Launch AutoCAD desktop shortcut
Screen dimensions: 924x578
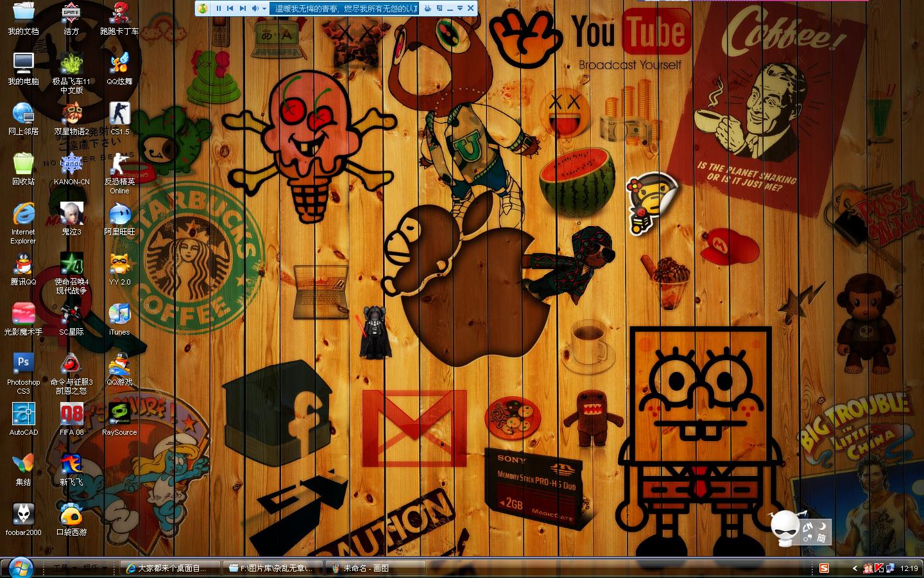(23, 419)
